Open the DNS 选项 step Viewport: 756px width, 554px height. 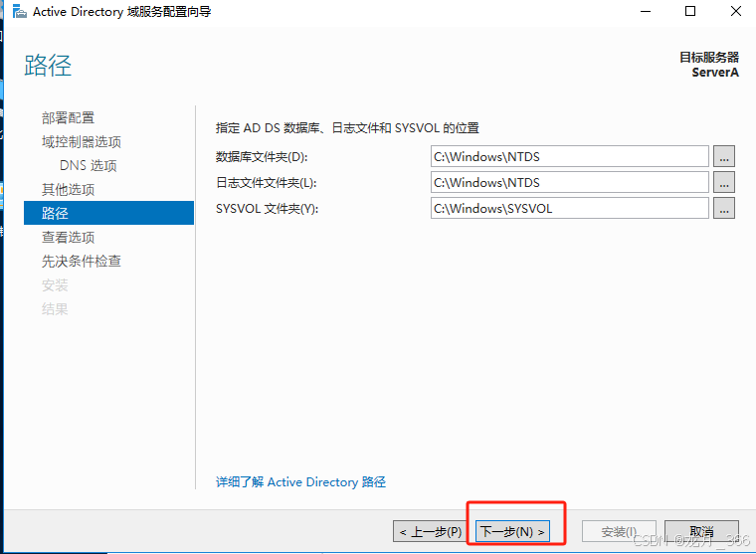tap(89, 166)
